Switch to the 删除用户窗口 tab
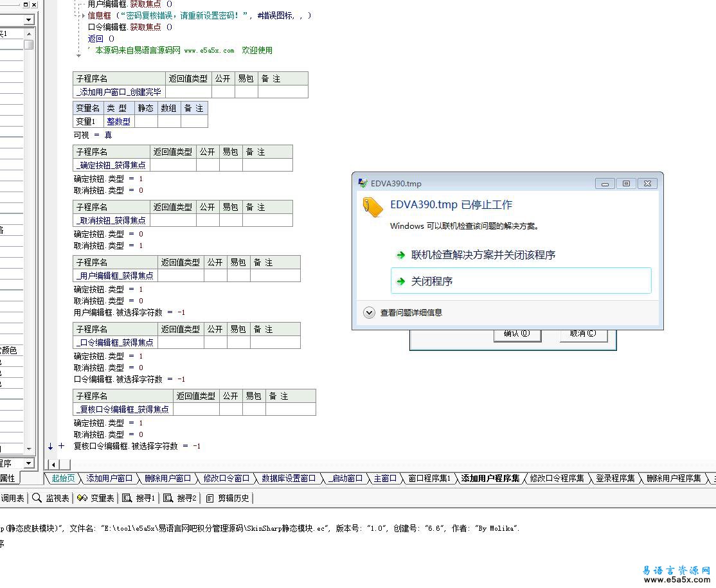The image size is (716, 588). click(168, 478)
